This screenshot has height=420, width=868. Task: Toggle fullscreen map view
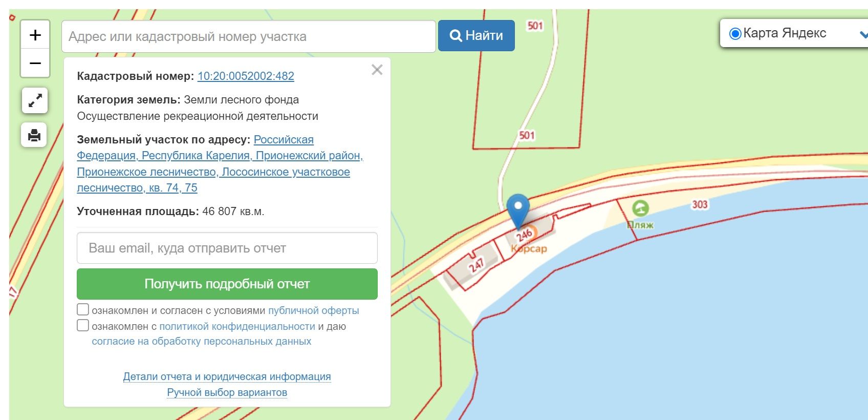click(35, 100)
